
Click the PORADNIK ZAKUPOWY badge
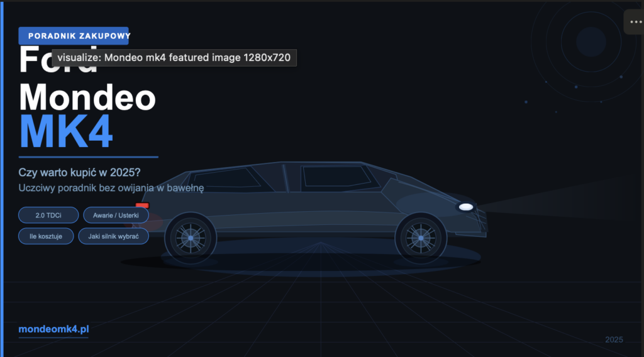[74, 36]
